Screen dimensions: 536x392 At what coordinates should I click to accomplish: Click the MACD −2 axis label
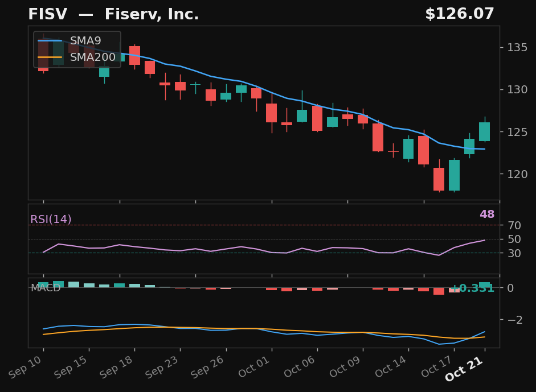click(x=515, y=320)
